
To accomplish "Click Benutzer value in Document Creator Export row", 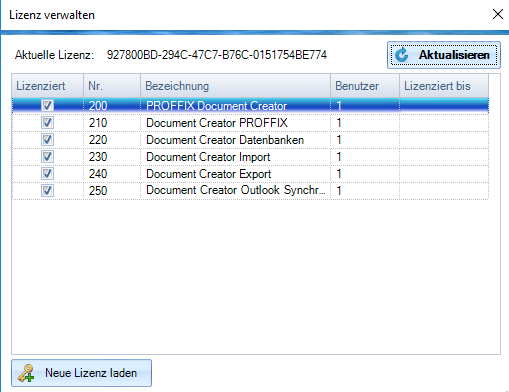I will 365,174.
